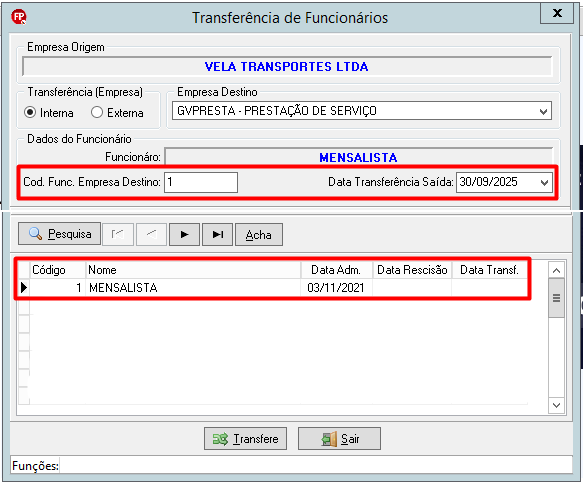Click the Código column header
Screen dimensions: 583x485
click(58, 270)
